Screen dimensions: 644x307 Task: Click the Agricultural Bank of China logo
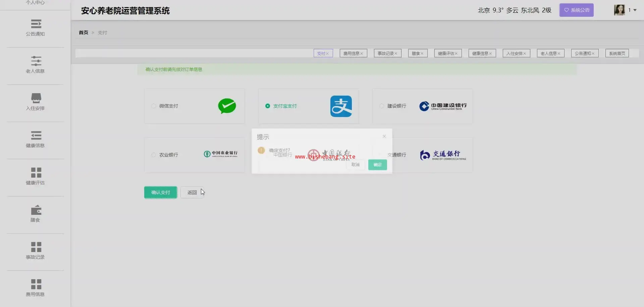click(x=221, y=154)
